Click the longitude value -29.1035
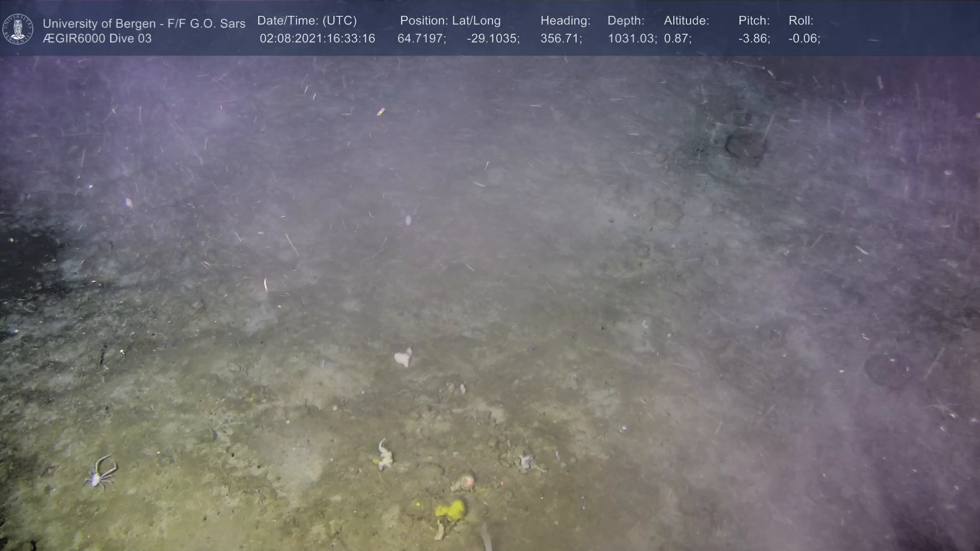Viewport: 980px width, 551px height. point(493,39)
